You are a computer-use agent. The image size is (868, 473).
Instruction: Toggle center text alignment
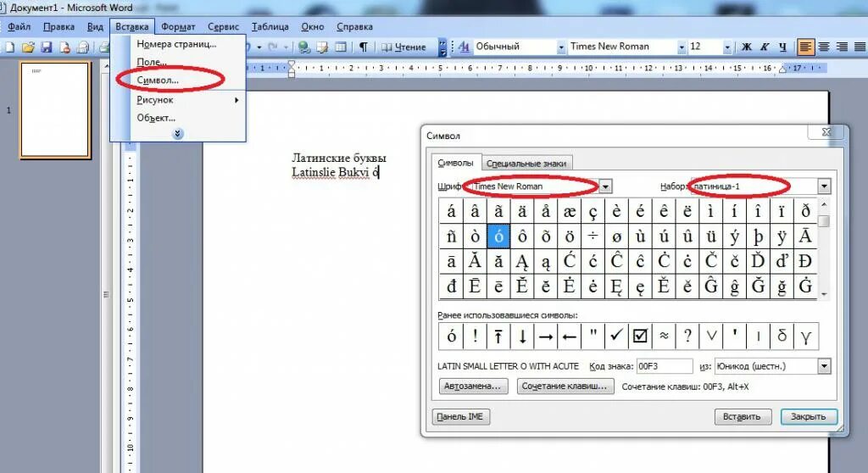[x=824, y=47]
